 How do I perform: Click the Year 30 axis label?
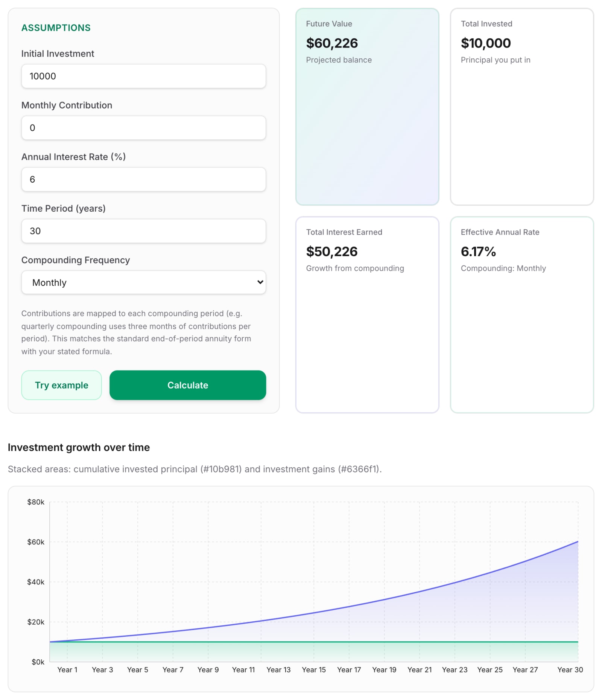tap(570, 670)
